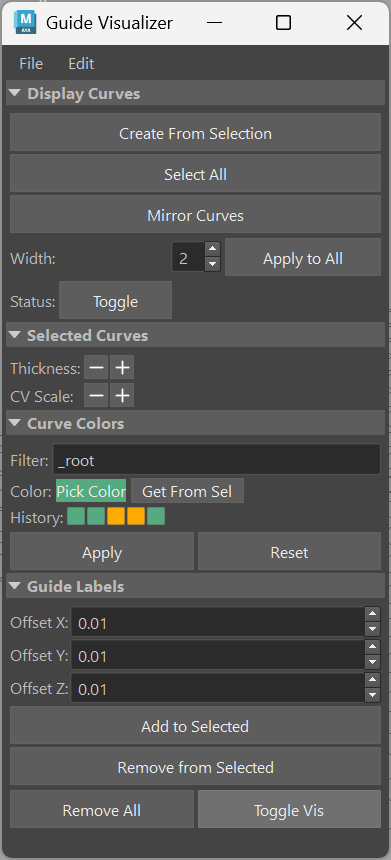Select fourth History swatch, second orange
391x860 pixels.
pyautogui.click(x=135, y=517)
